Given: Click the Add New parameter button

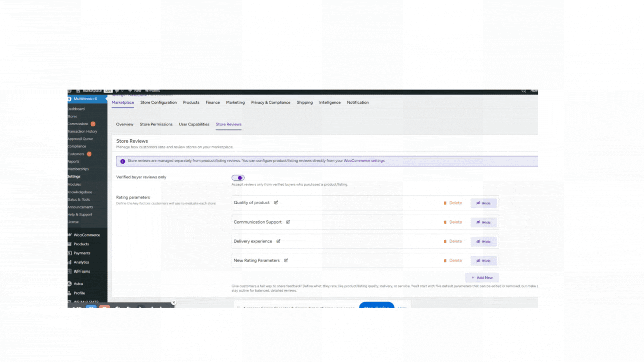Looking at the screenshot, I should [x=482, y=278].
